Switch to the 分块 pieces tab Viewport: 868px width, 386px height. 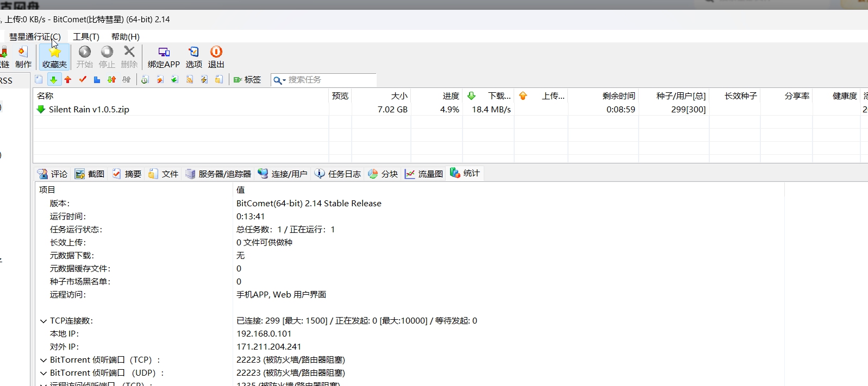coord(383,174)
